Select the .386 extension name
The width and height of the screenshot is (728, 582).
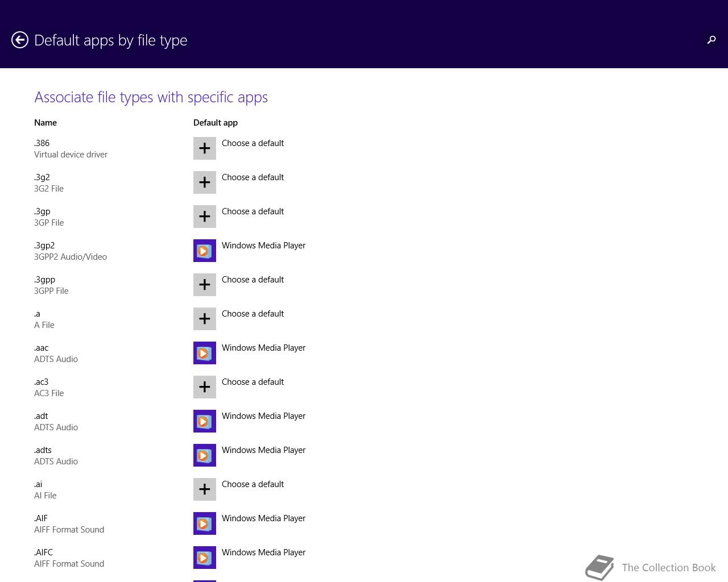tap(42, 143)
